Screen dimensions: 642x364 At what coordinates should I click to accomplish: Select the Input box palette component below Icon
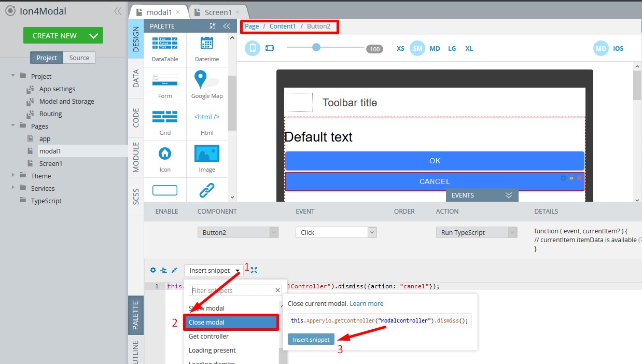coord(165,190)
